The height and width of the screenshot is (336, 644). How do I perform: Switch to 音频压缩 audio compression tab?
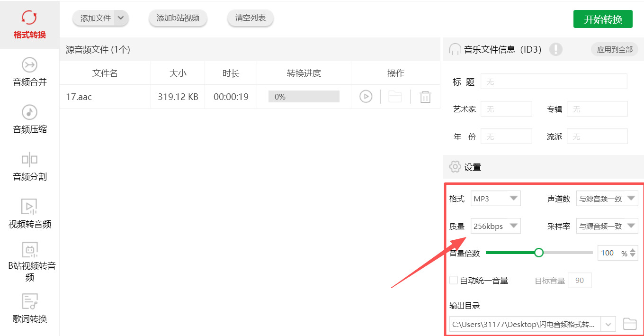click(29, 119)
